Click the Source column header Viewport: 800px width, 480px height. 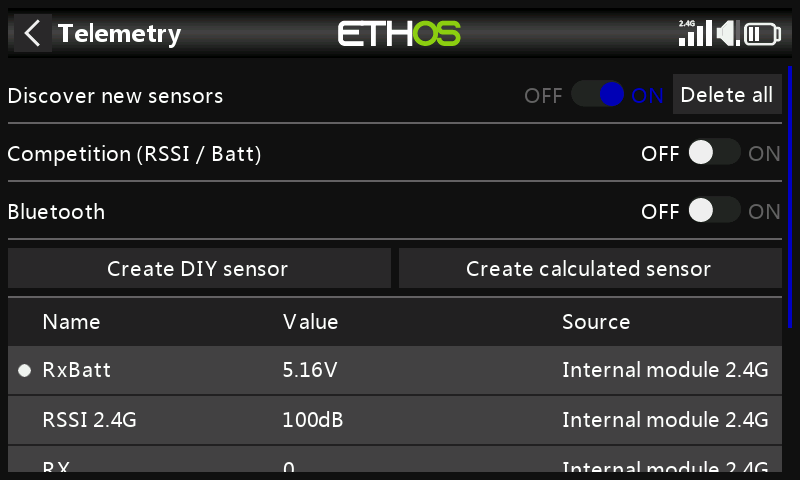click(595, 322)
